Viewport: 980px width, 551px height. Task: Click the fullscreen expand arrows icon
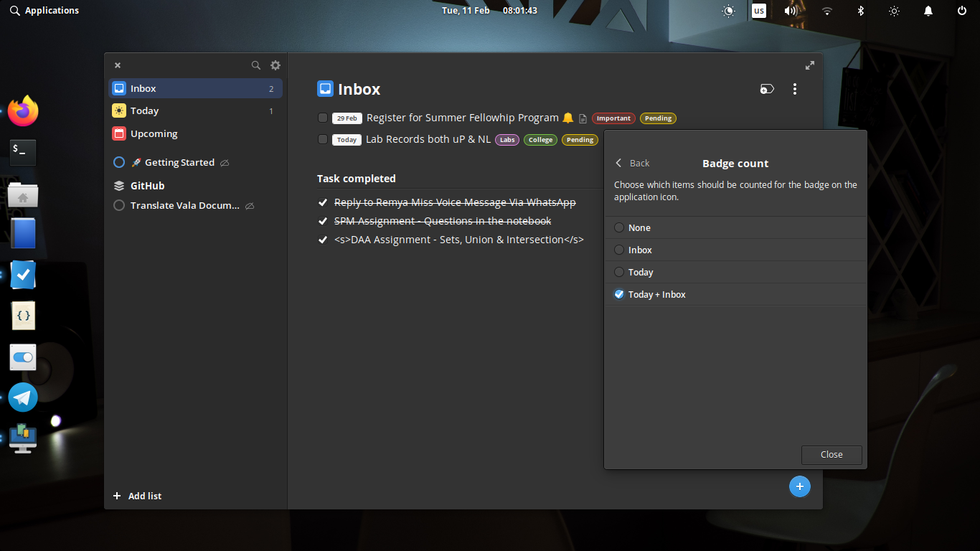[810, 65]
